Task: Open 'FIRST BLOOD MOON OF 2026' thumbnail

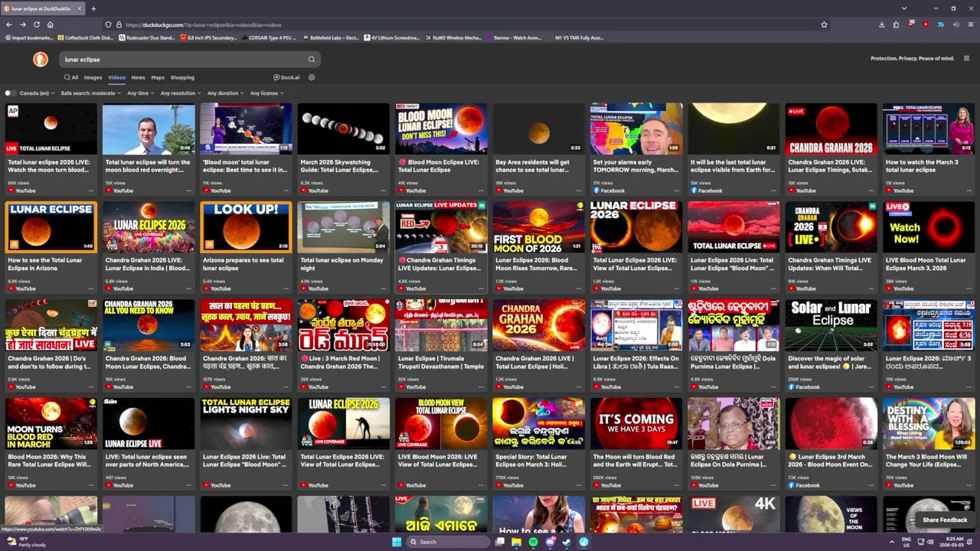Action: (539, 227)
